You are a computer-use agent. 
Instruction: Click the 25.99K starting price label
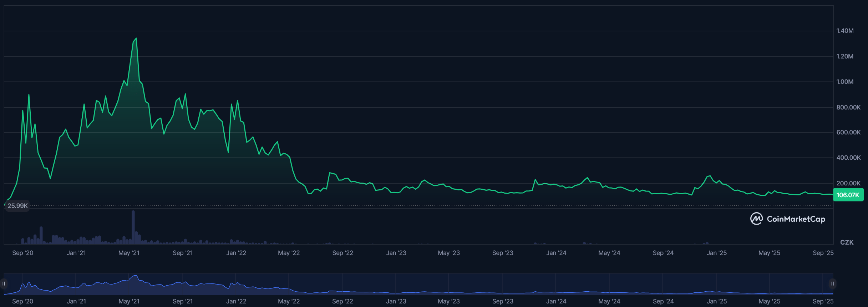pyautogui.click(x=17, y=206)
